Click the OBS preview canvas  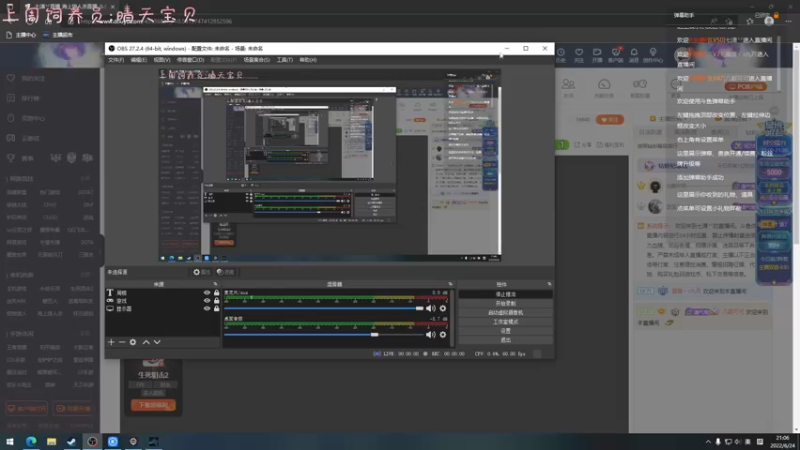330,165
